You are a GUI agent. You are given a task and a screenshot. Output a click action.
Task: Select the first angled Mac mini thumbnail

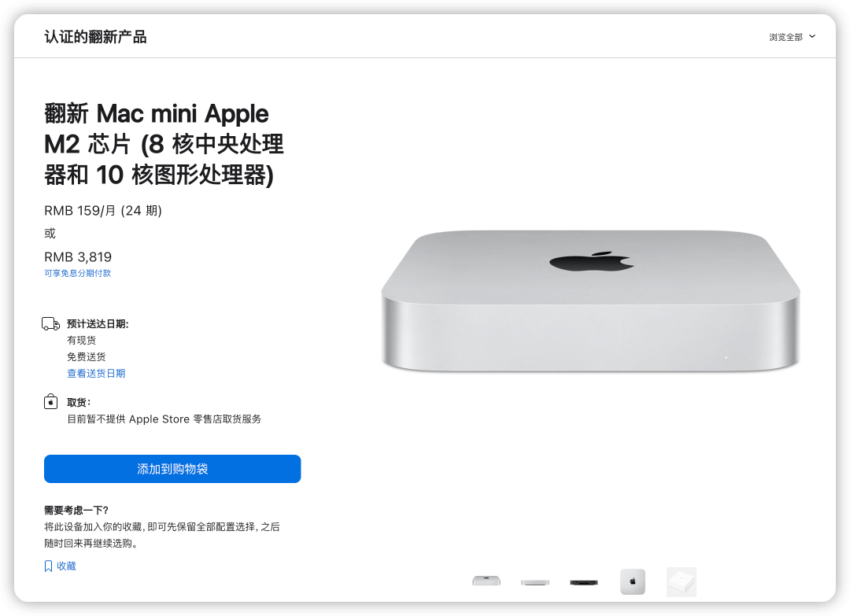(486, 581)
